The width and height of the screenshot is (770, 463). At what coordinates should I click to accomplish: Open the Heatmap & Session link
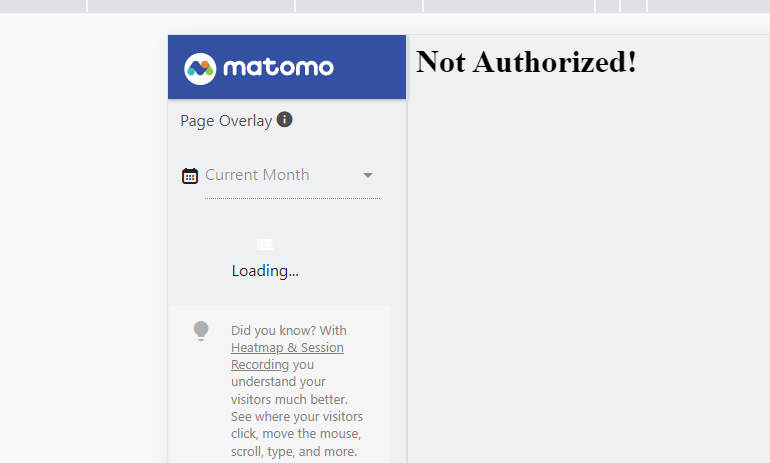[287, 348]
